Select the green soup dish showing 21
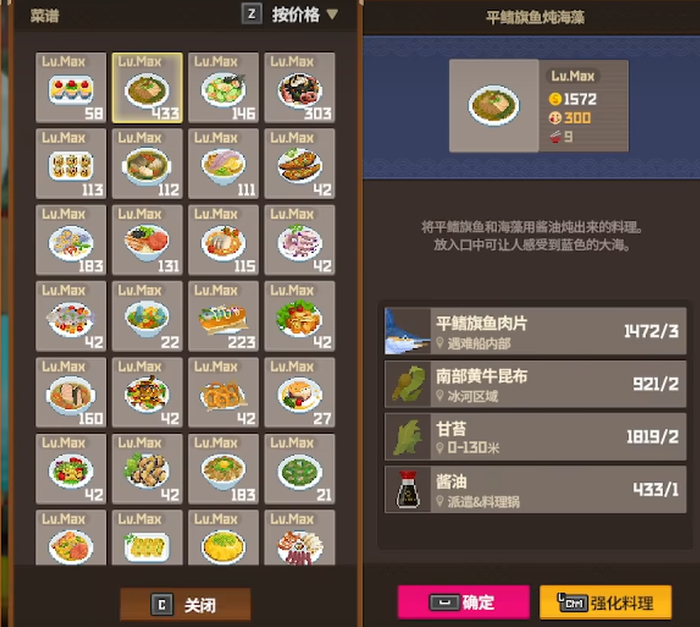700x627 pixels. (300, 469)
